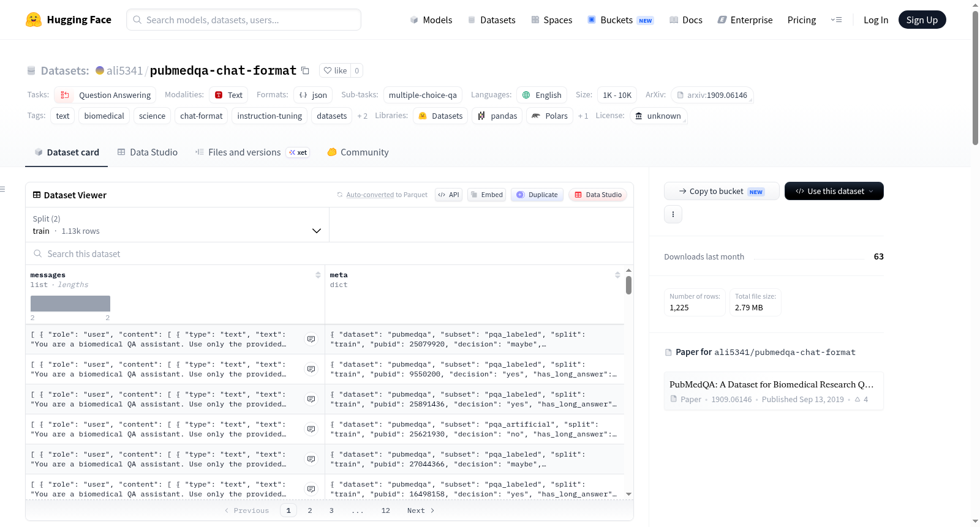Click the Datasets library tag with emoji icon
Image resolution: width=980 pixels, height=527 pixels.
(440, 116)
